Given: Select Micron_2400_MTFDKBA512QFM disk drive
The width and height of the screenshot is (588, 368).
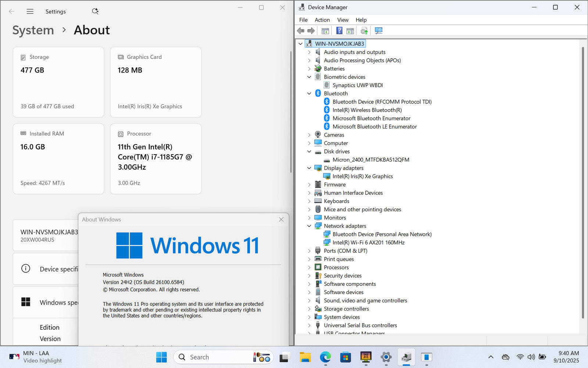Looking at the screenshot, I should point(371,160).
